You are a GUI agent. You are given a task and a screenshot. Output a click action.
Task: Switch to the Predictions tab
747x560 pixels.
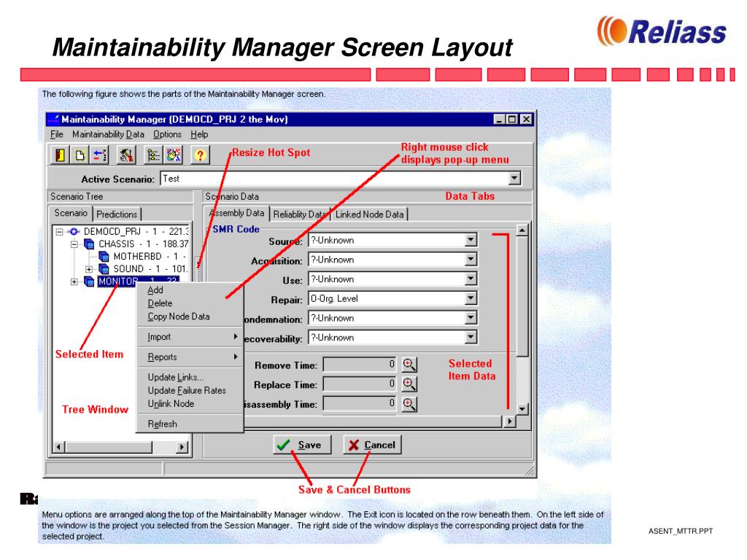pyautogui.click(x=117, y=214)
